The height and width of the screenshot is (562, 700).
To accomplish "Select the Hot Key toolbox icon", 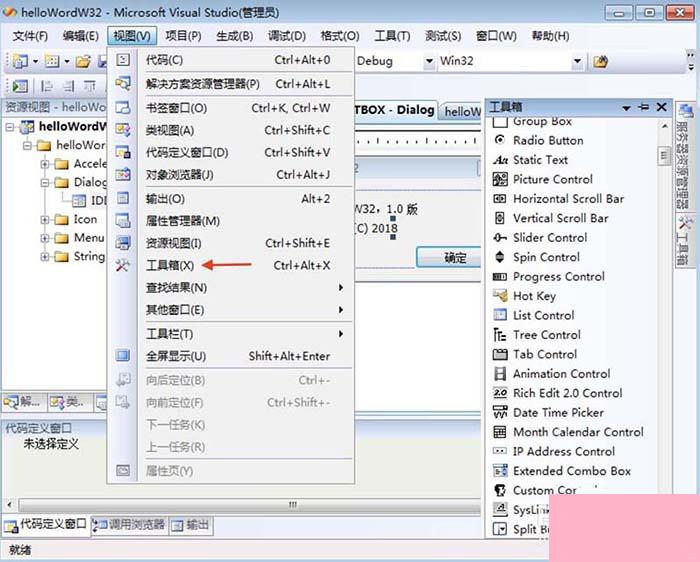I will click(x=500, y=296).
